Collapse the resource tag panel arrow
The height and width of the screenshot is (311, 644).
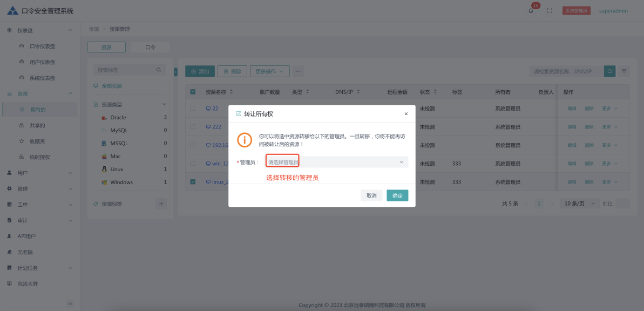point(175,71)
